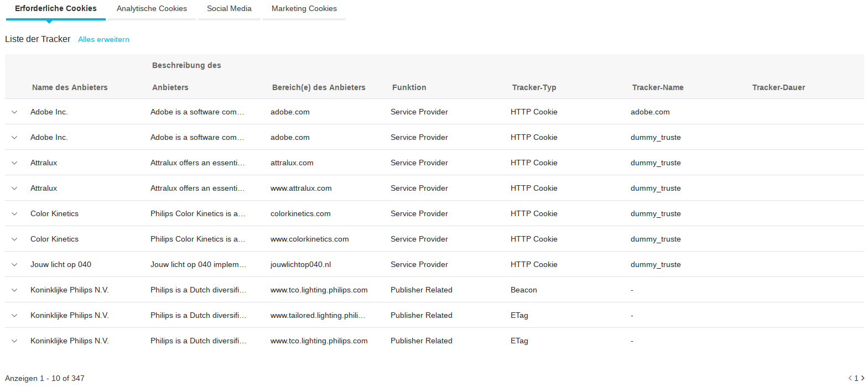This screenshot has width=868, height=387.
Task: Click the Tracker-Name column header
Action: pos(658,87)
